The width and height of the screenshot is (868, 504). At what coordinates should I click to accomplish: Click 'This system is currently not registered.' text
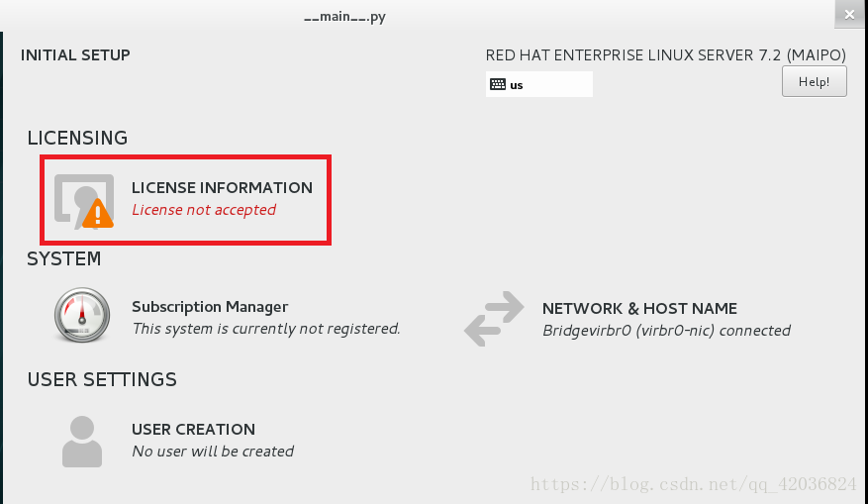265,329
